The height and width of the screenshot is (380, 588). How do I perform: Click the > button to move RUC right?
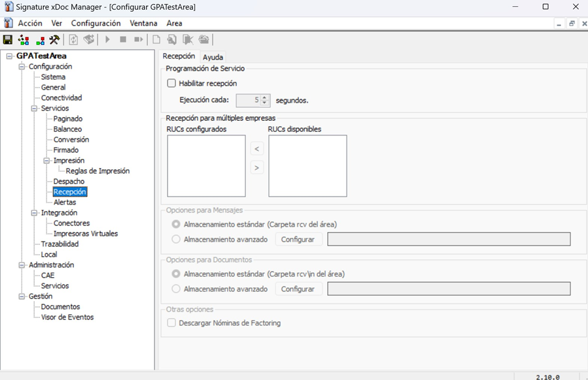(257, 168)
